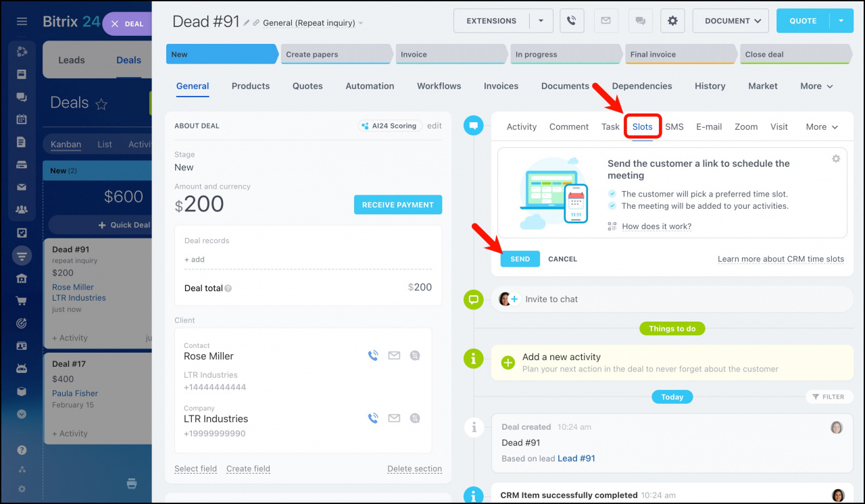
Task: Set deal stage to In progress
Action: pyautogui.click(x=566, y=54)
